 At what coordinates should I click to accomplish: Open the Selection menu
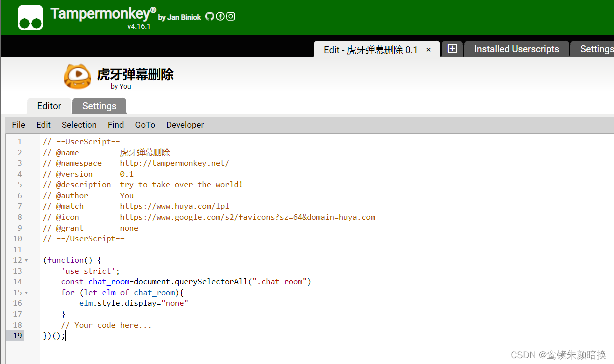79,125
